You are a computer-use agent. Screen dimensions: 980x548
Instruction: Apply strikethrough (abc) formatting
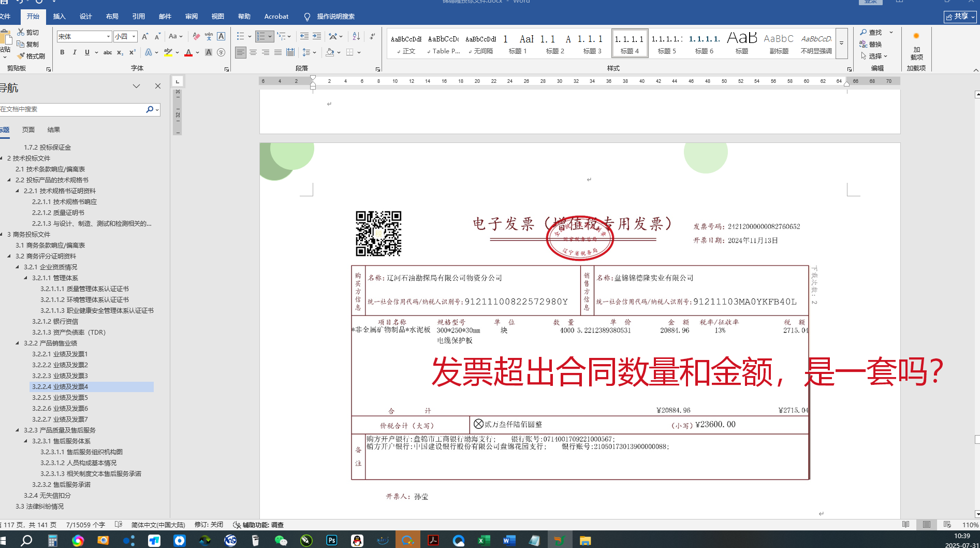(108, 52)
